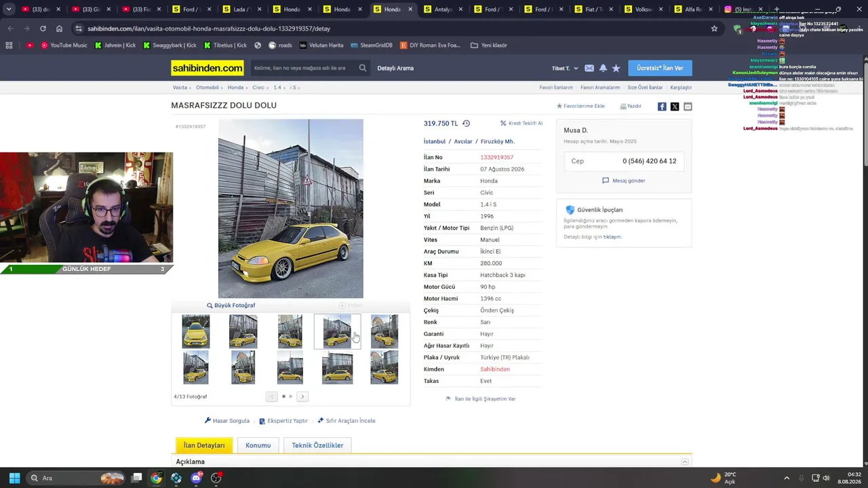The image size is (868, 488).
Task: Switch to Lada browser tab
Action: coord(242,9)
